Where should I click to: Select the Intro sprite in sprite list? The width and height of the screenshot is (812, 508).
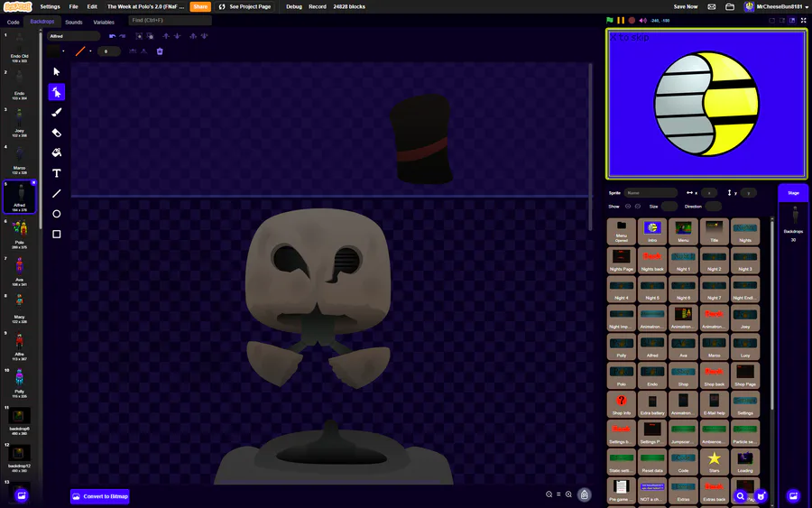tap(652, 231)
